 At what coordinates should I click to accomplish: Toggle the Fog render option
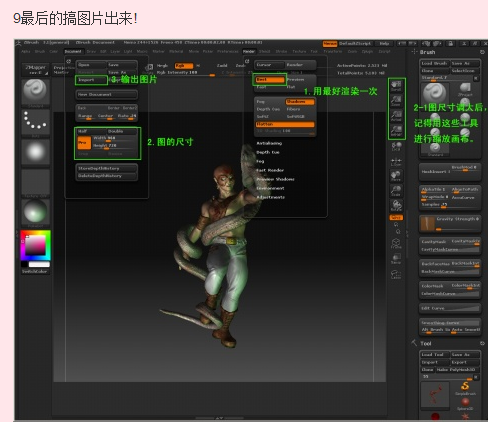(270, 102)
